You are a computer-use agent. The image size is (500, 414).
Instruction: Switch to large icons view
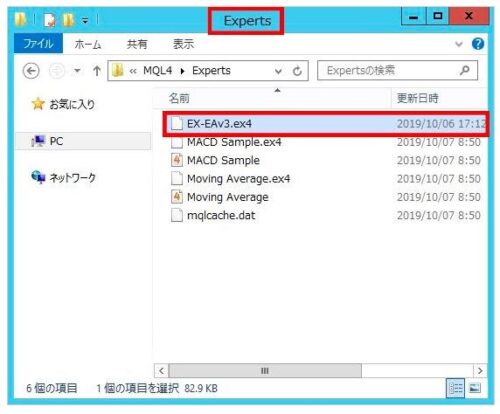(475, 388)
